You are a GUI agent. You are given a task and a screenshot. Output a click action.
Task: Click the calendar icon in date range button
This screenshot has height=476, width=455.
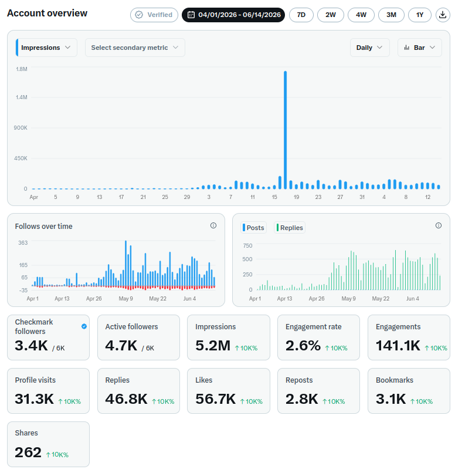[x=191, y=15]
